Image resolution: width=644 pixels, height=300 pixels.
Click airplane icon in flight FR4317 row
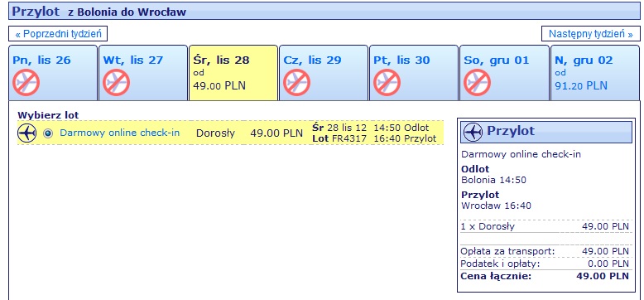(x=27, y=133)
